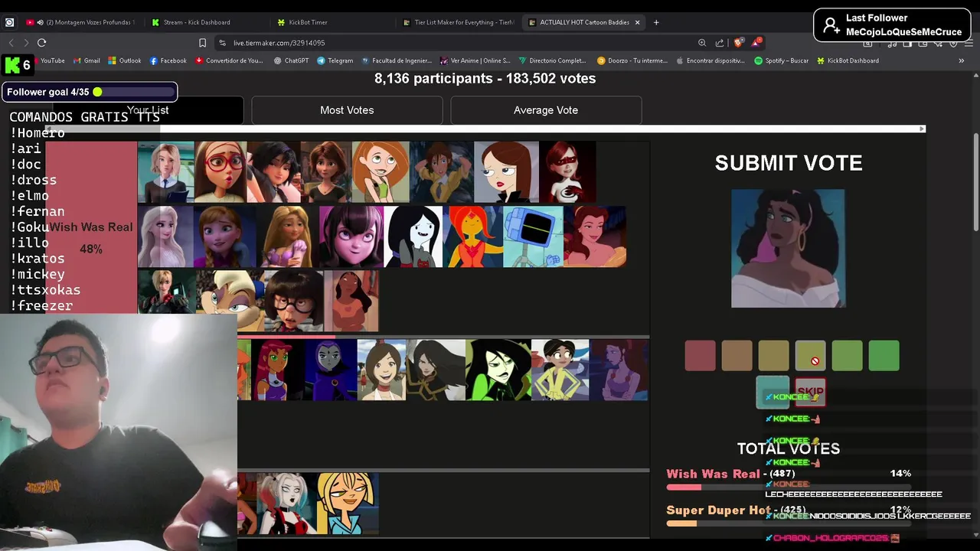Click the Flame Princess character thumbnail
Viewport: 980px width, 551px height.
click(475, 236)
